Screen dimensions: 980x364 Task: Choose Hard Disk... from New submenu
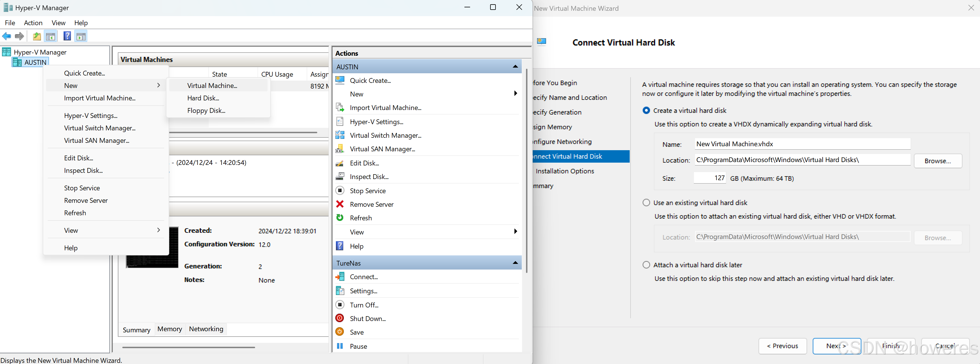[203, 98]
